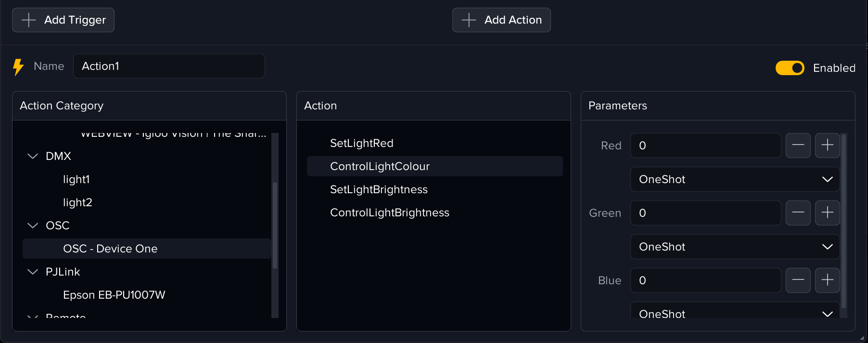Collapse the OSC category chevron
The image size is (868, 343).
tap(33, 225)
